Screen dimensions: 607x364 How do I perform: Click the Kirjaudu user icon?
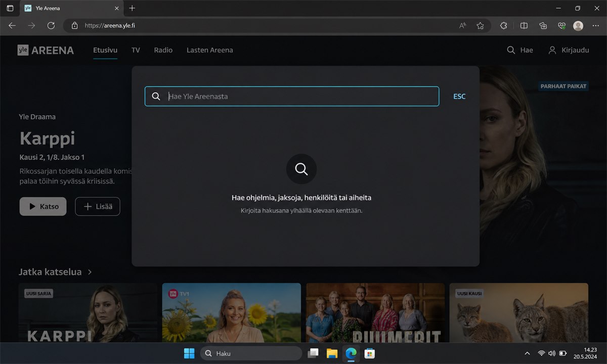tap(552, 50)
